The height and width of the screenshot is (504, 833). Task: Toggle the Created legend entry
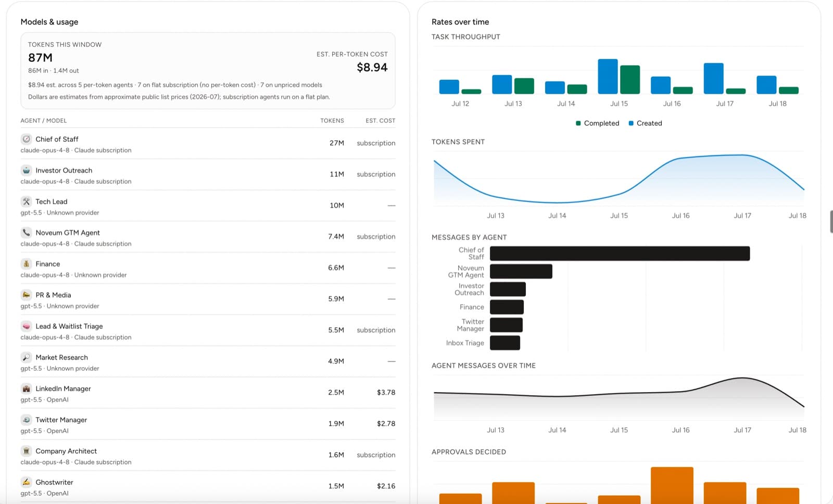coord(645,123)
